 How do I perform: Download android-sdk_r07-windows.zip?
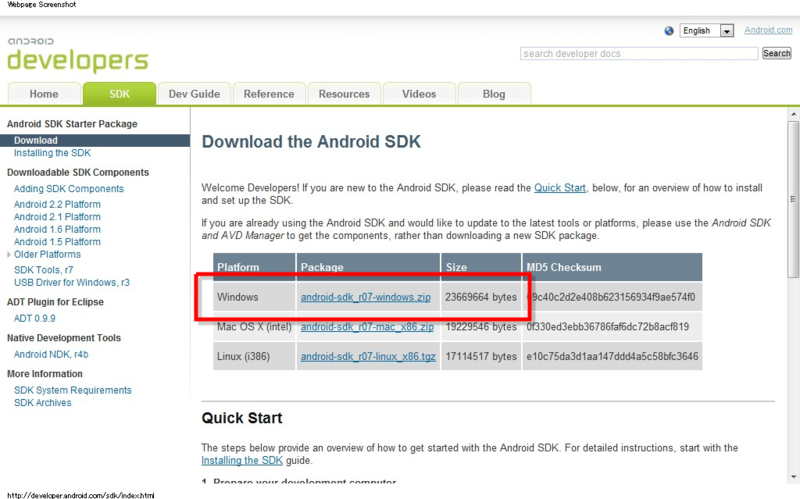tap(366, 297)
